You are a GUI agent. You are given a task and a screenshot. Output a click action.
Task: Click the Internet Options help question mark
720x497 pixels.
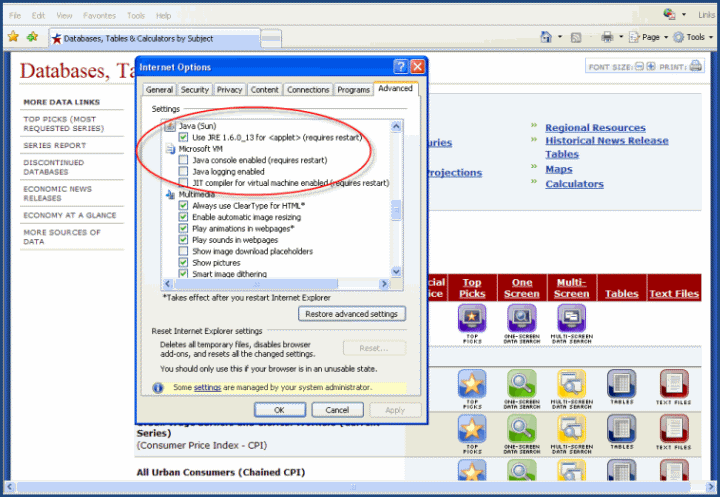tap(400, 67)
